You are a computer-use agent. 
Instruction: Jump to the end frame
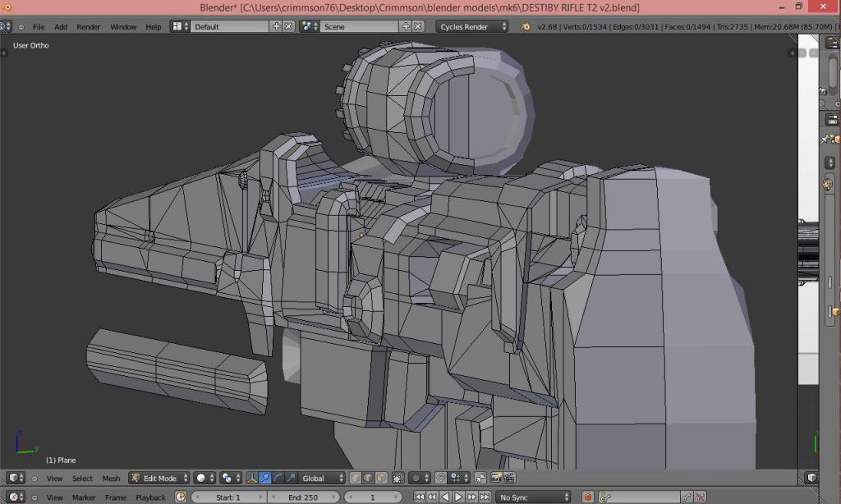[x=485, y=497]
